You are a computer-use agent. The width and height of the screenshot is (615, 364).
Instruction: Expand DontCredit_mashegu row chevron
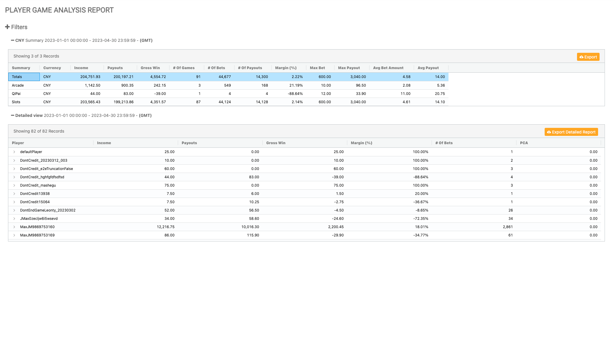pyautogui.click(x=14, y=185)
